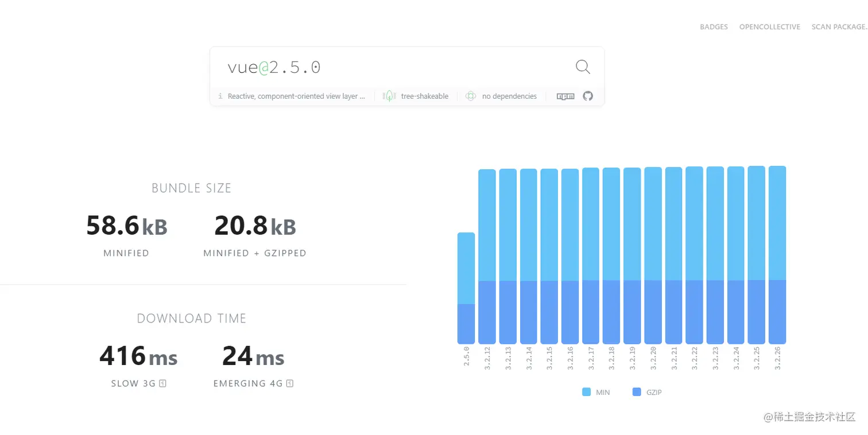
Task: Click the package description text
Action: tap(296, 96)
